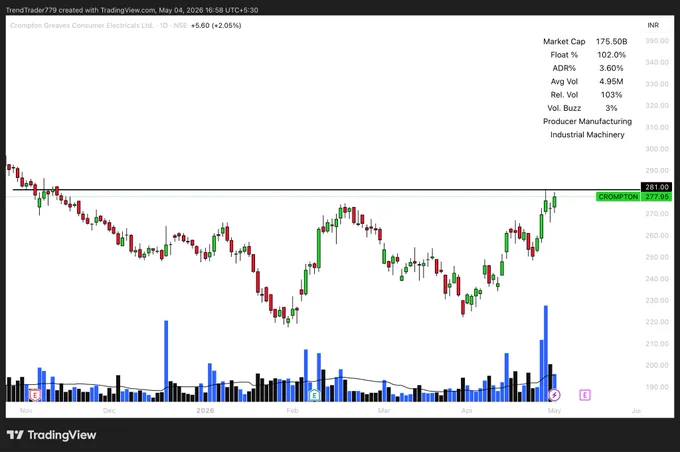Click the Industrial Machinery industry text
The width and height of the screenshot is (680, 452).
click(587, 135)
